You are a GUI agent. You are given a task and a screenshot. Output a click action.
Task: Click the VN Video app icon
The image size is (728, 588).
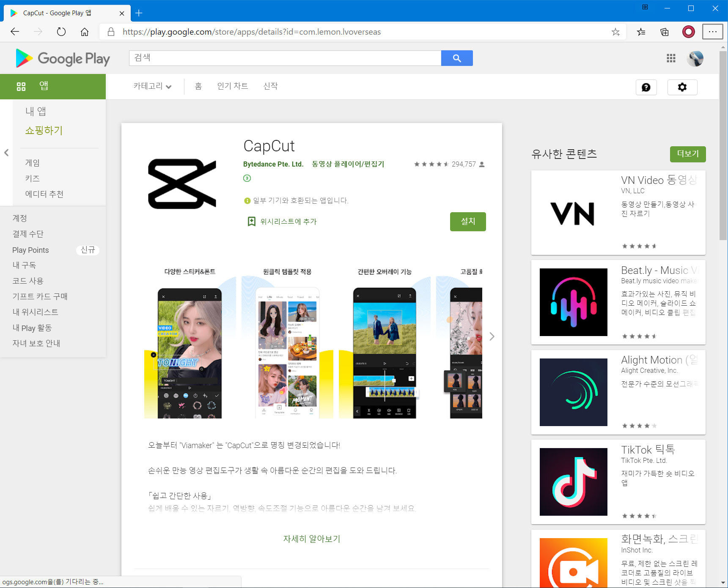[x=573, y=213]
